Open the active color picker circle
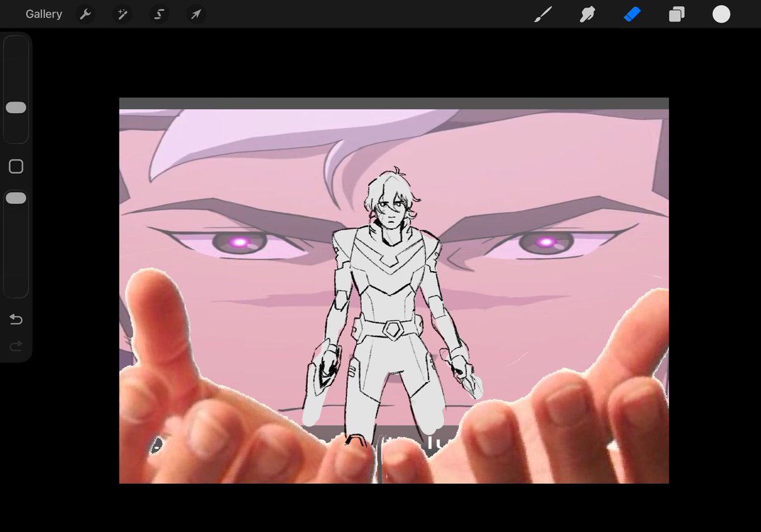Screen dimensions: 761x532 (721, 14)
